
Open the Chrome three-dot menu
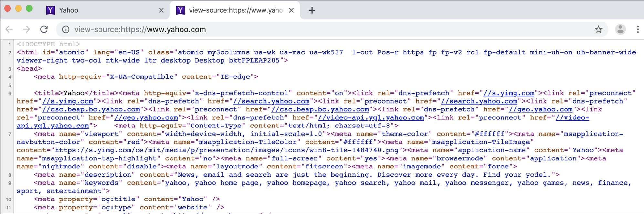(638, 29)
